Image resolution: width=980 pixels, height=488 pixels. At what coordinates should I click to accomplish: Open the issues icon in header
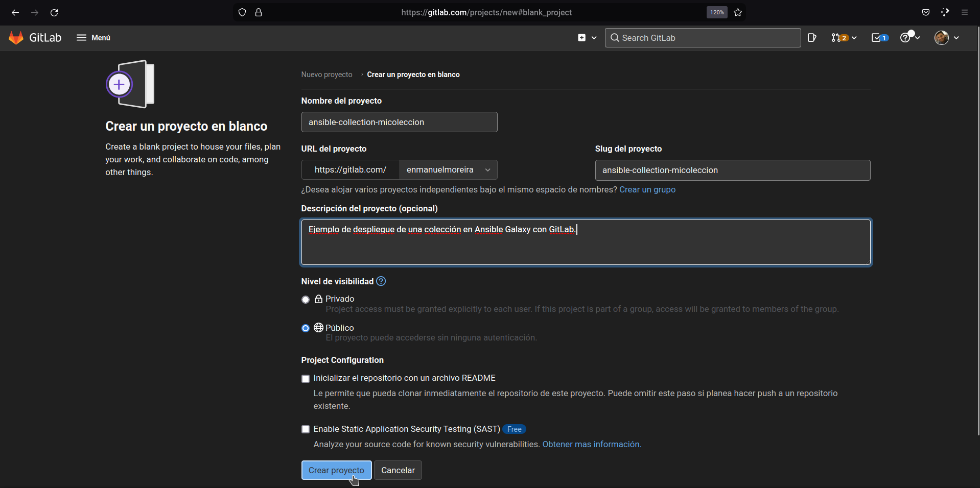coord(812,38)
